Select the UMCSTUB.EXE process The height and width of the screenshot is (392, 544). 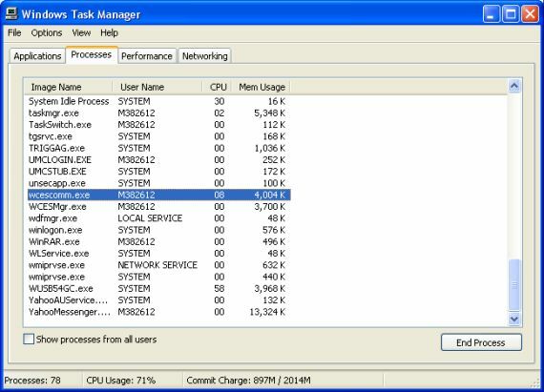point(158,172)
